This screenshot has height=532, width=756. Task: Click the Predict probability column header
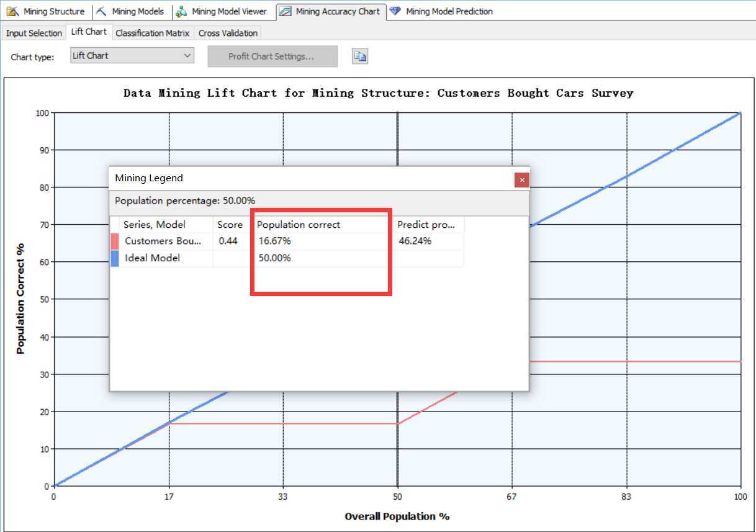pyautogui.click(x=429, y=225)
